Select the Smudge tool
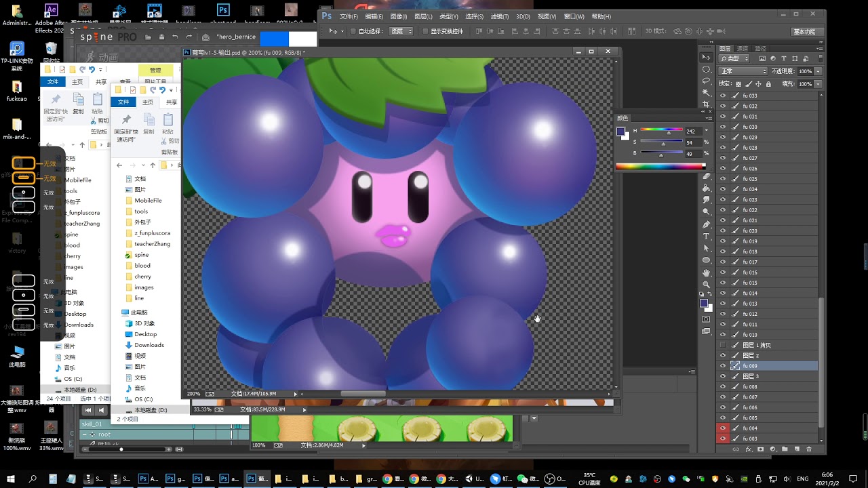Image resolution: width=868 pixels, height=488 pixels. click(x=706, y=200)
